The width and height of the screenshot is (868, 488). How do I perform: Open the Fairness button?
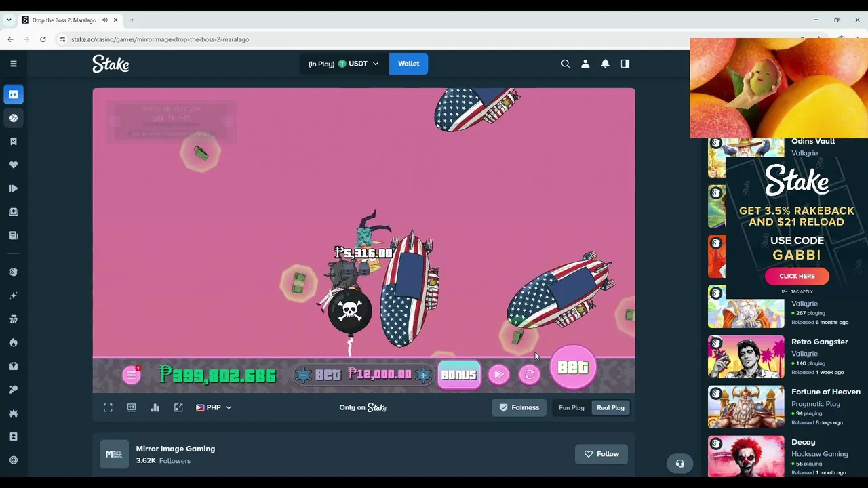click(519, 407)
